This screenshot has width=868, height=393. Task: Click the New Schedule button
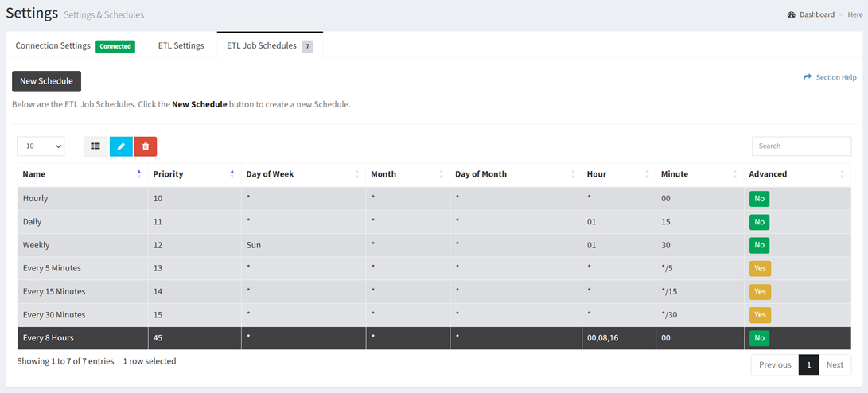coord(46,81)
